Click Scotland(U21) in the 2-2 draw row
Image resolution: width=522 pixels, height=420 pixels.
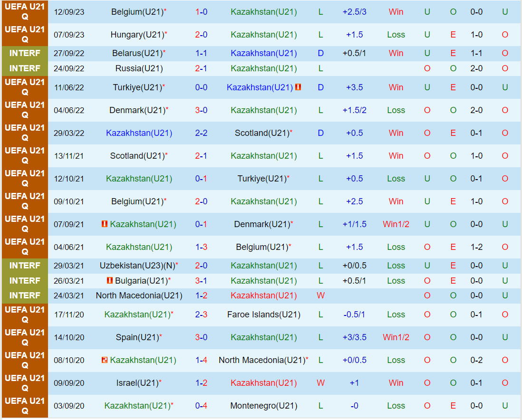[261, 133]
